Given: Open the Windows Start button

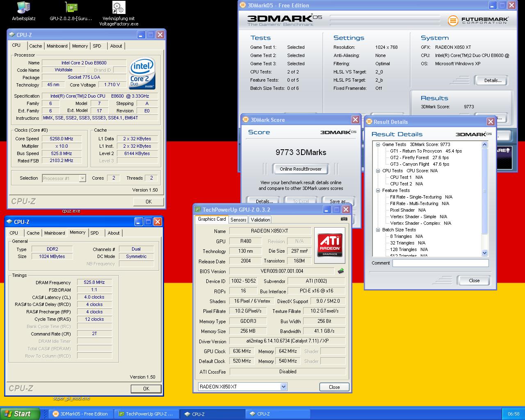Looking at the screenshot, I should 20,414.
